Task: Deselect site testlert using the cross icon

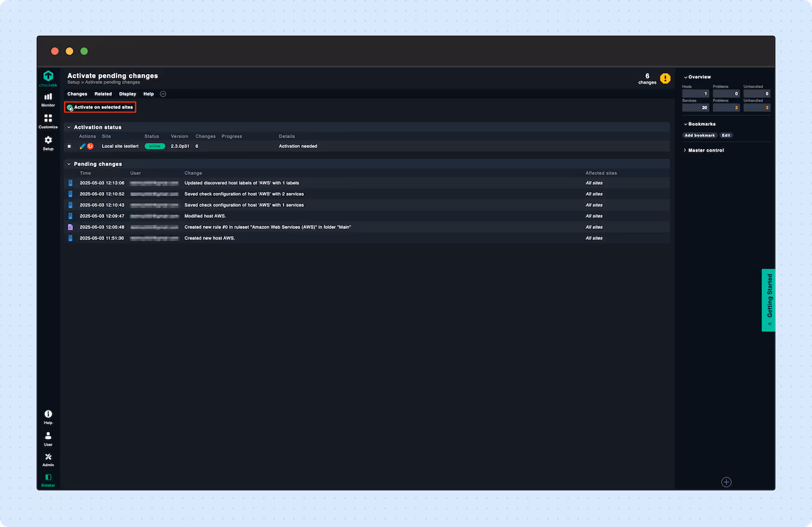Action: (x=69, y=146)
